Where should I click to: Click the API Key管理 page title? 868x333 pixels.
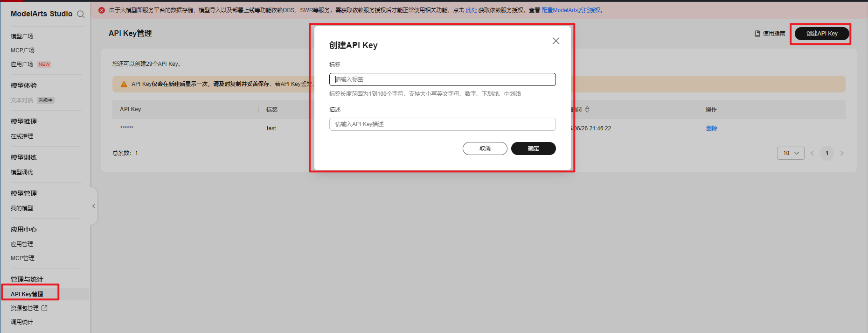(x=130, y=34)
